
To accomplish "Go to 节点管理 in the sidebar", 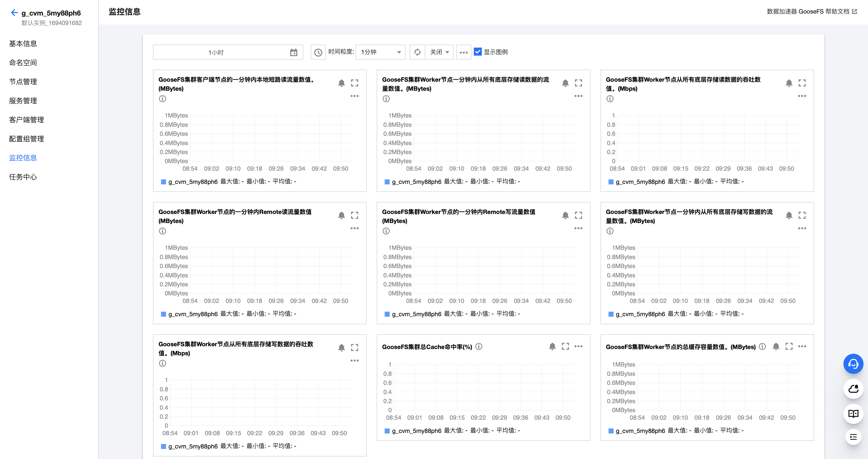I will tap(23, 82).
